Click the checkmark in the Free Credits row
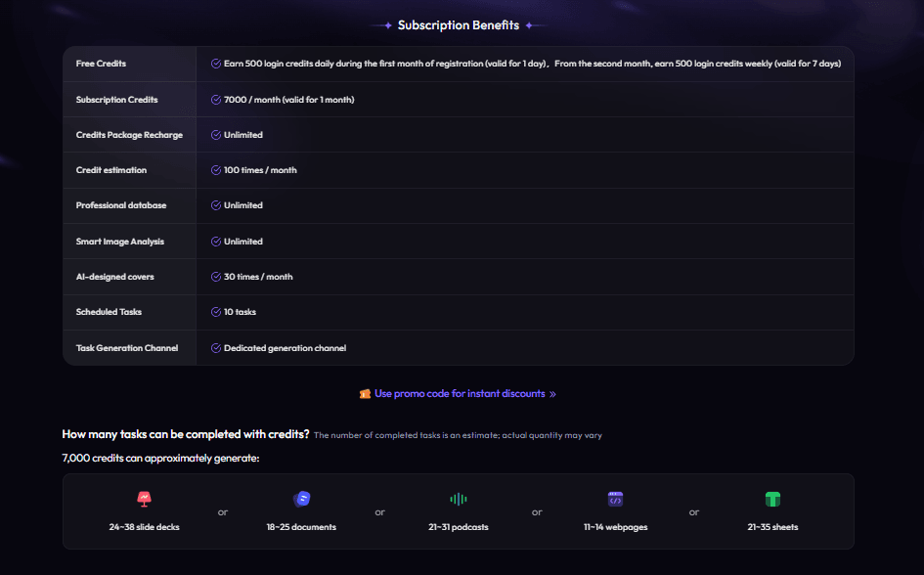This screenshot has width=924, height=575. pyautogui.click(x=216, y=64)
